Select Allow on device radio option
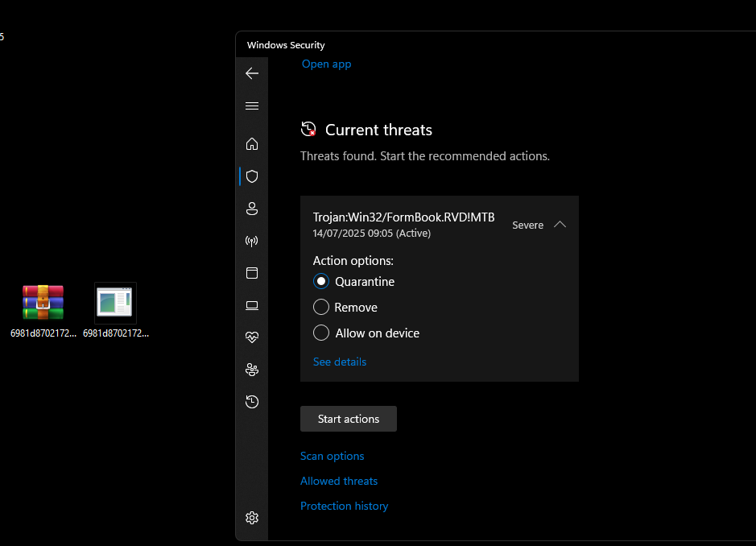 [321, 333]
